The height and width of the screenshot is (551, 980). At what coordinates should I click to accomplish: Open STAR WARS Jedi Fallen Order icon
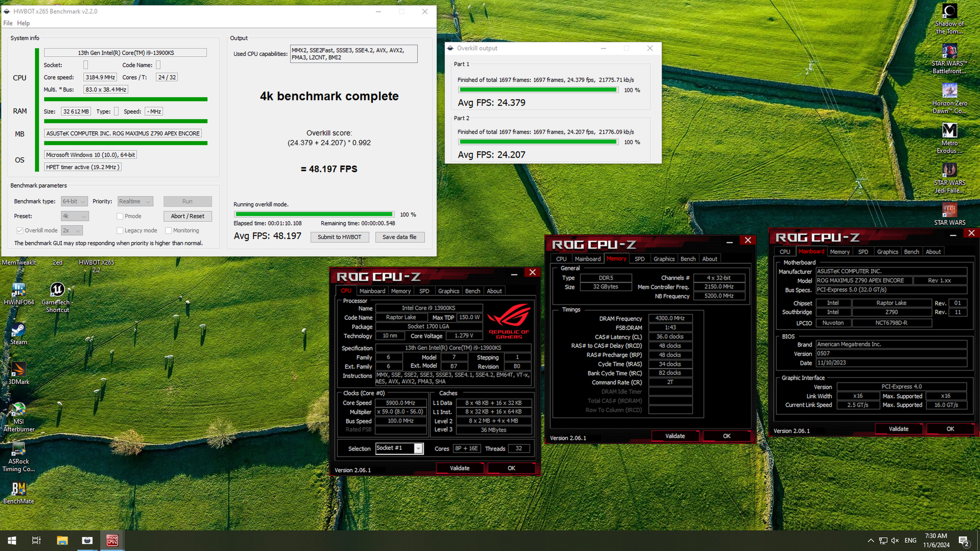click(949, 179)
